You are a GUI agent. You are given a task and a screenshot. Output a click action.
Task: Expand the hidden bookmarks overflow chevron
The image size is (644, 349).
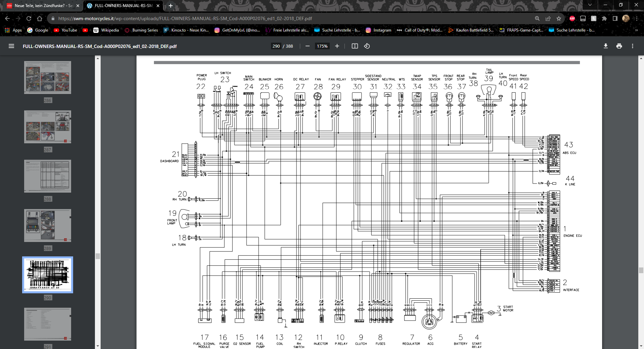(636, 30)
